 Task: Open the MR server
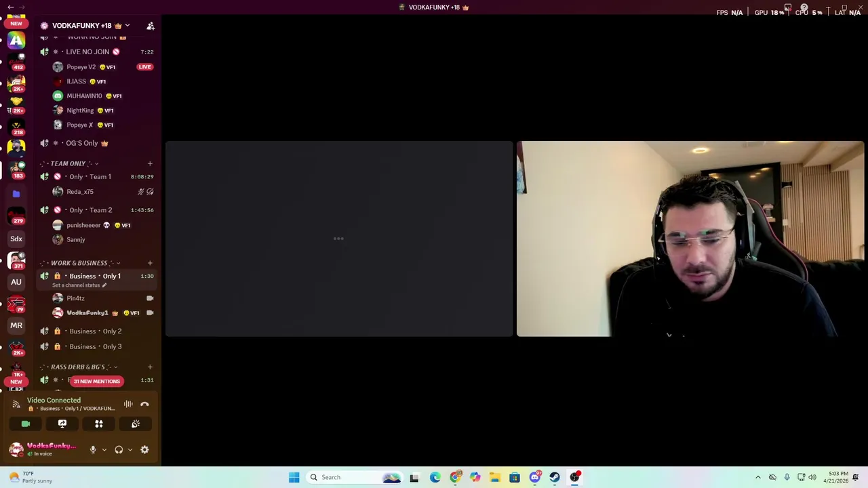[x=16, y=325]
